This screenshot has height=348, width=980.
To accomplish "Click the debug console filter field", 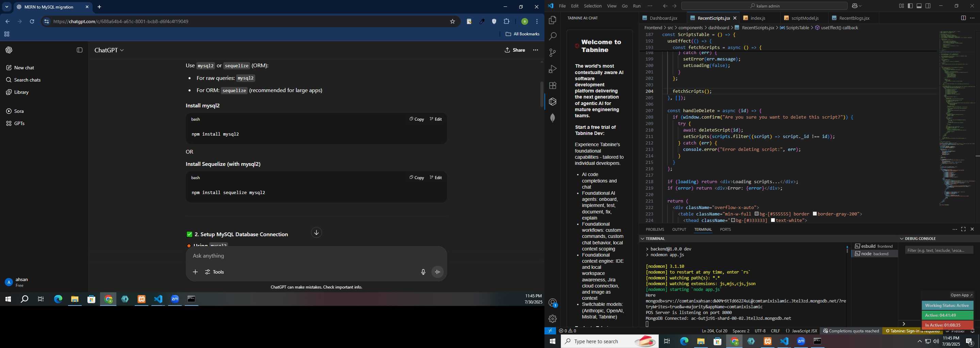I will tap(939, 250).
